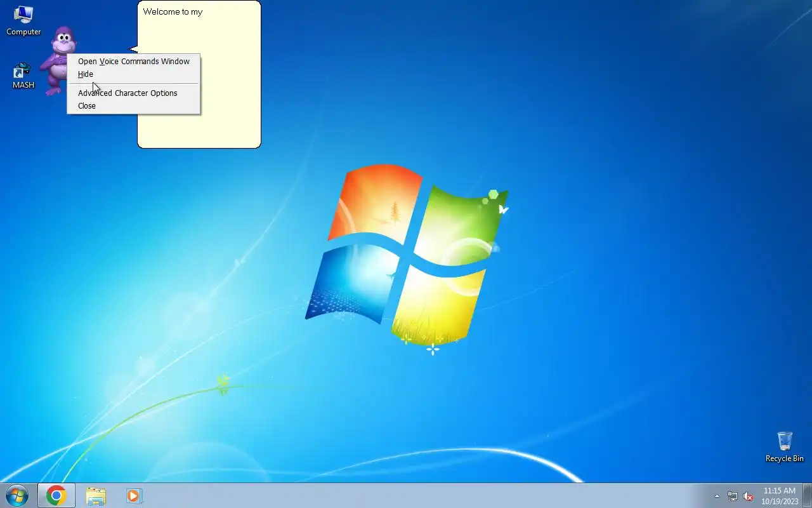The height and width of the screenshot is (508, 812).
Task: Open the Recycle Bin icon
Action: point(785,447)
